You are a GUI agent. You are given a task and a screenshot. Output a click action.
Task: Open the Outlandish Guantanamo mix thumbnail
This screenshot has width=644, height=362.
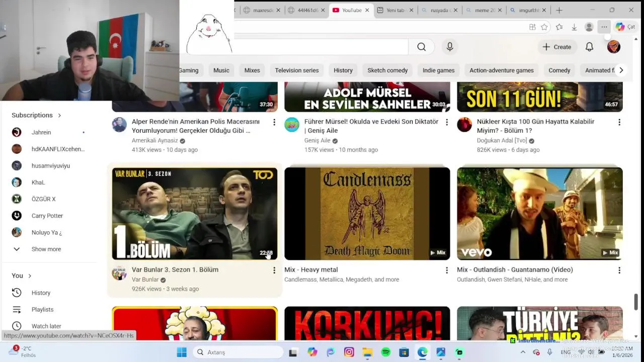[x=540, y=214]
